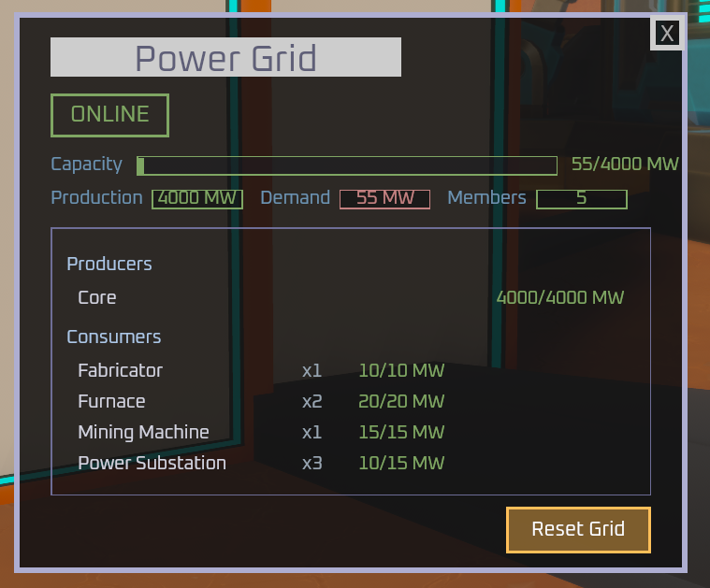The height and width of the screenshot is (588, 710).
Task: Click the Fabricator x1 count
Action: (312, 371)
